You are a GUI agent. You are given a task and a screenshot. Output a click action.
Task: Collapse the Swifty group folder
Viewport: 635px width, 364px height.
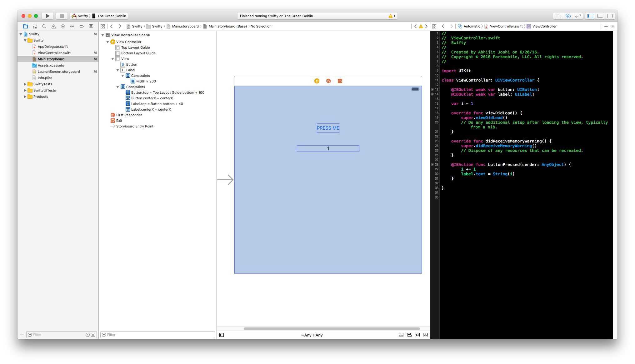pos(25,40)
